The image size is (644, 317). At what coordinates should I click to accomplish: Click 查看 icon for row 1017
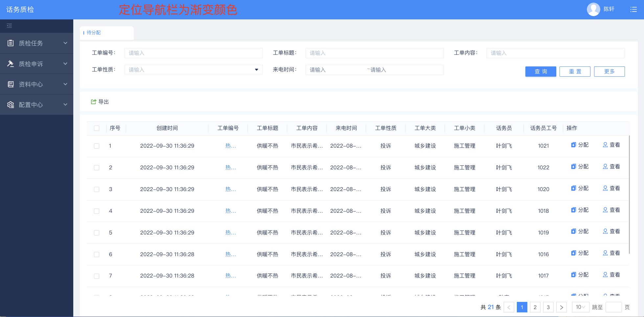pyautogui.click(x=605, y=275)
